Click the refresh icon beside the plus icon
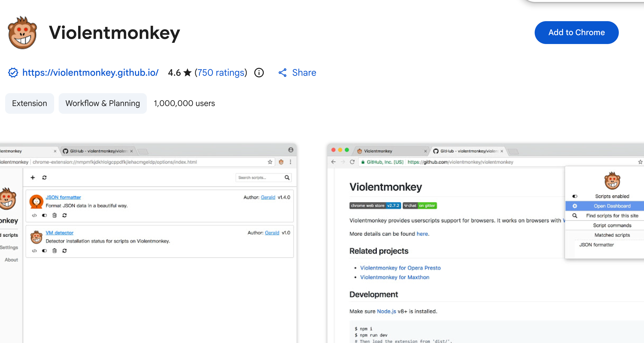 44,178
